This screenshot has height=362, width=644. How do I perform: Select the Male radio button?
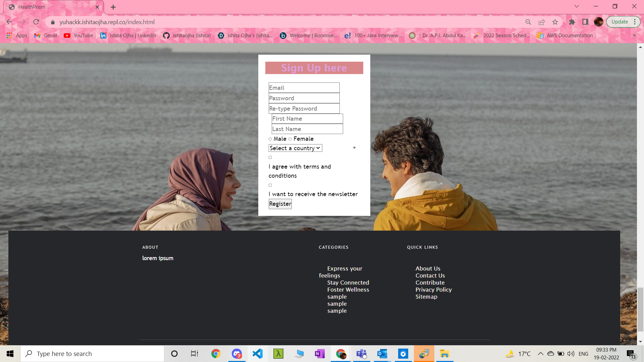(x=270, y=139)
